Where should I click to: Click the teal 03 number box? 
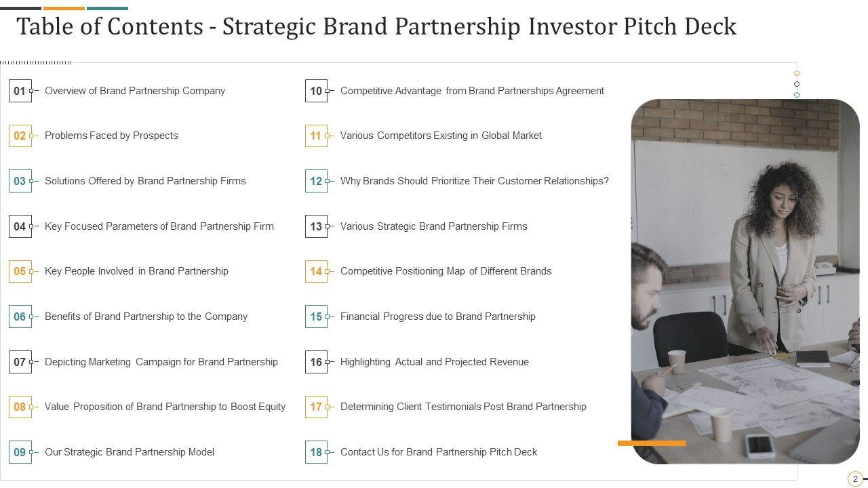click(x=20, y=181)
